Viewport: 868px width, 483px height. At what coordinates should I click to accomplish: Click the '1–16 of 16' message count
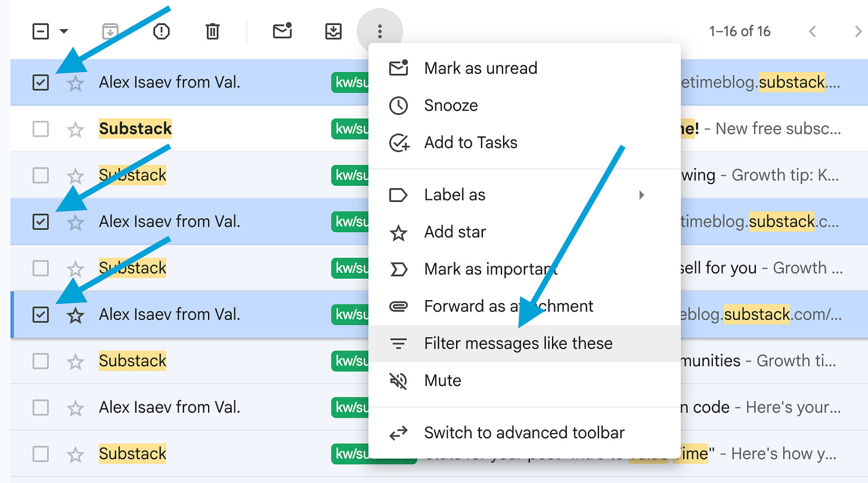pos(740,31)
